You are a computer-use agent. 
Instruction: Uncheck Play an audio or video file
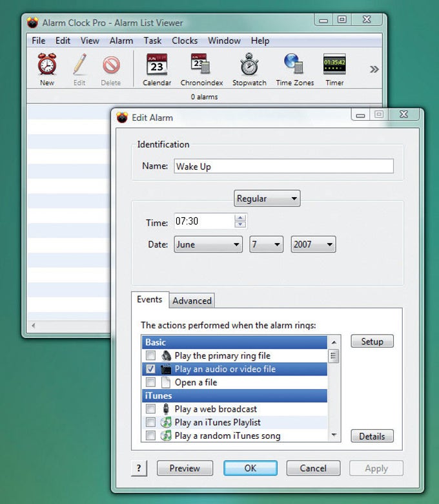click(x=150, y=369)
